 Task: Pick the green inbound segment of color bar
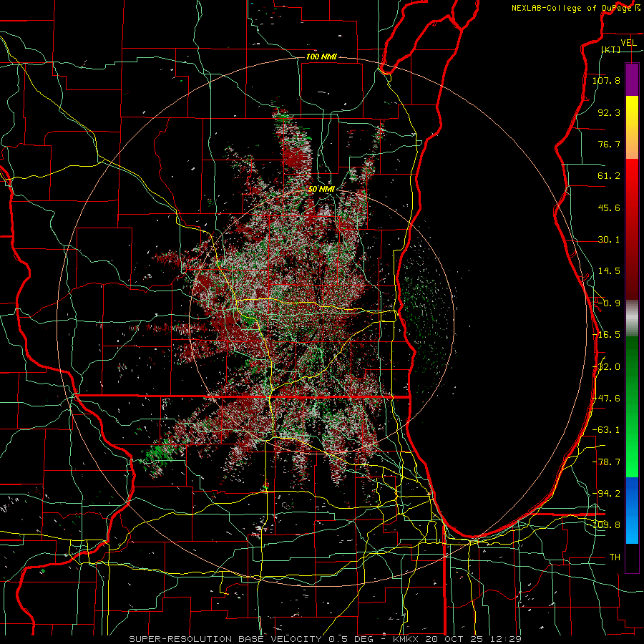click(632, 406)
